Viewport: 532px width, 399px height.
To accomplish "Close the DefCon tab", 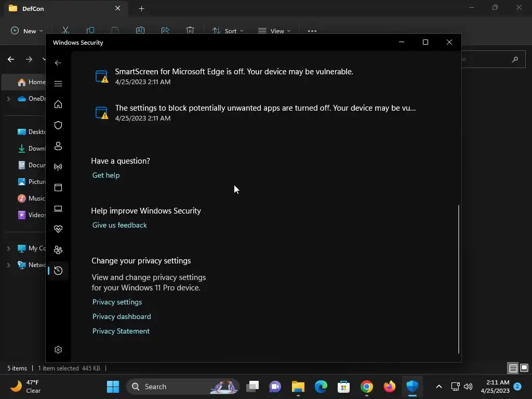I will point(118,8).
